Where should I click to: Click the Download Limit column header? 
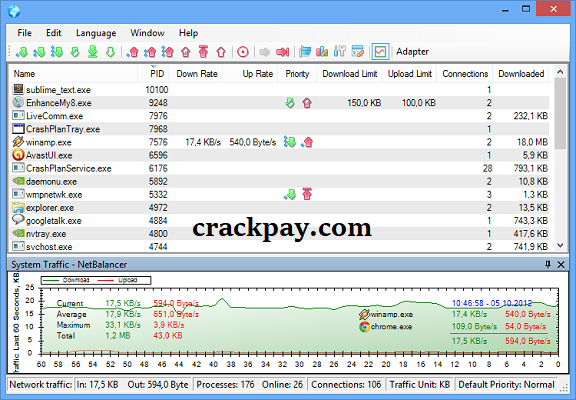click(350, 74)
